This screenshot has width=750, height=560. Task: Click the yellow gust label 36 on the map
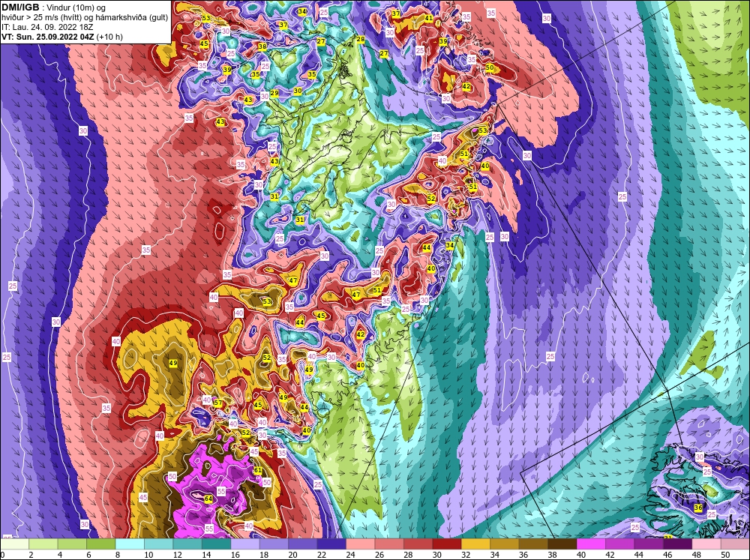click(x=697, y=508)
